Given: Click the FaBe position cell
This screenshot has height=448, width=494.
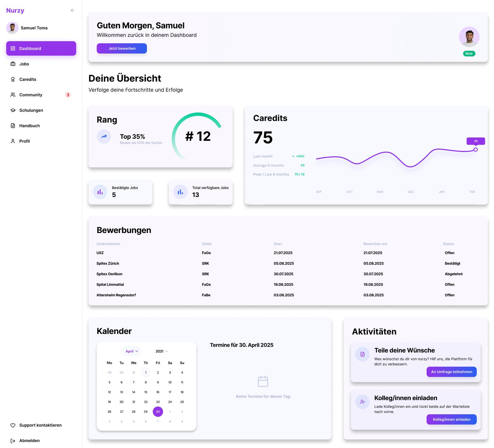Looking at the screenshot, I should tap(206, 295).
